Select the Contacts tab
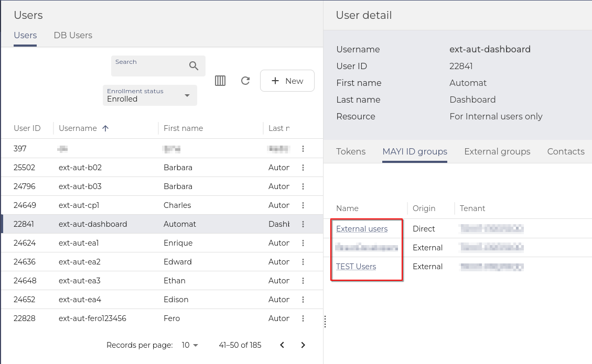The width and height of the screenshot is (592, 364). click(x=565, y=151)
